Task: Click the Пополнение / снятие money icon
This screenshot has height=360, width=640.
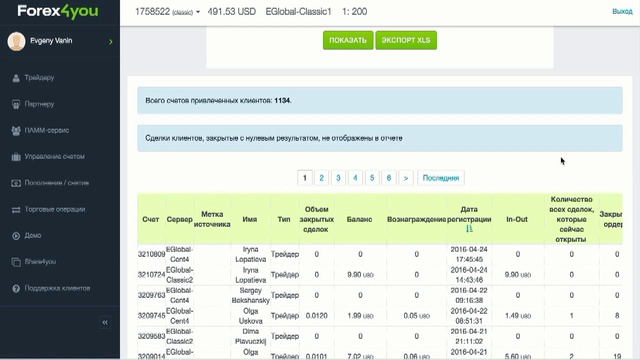Action: (16, 183)
